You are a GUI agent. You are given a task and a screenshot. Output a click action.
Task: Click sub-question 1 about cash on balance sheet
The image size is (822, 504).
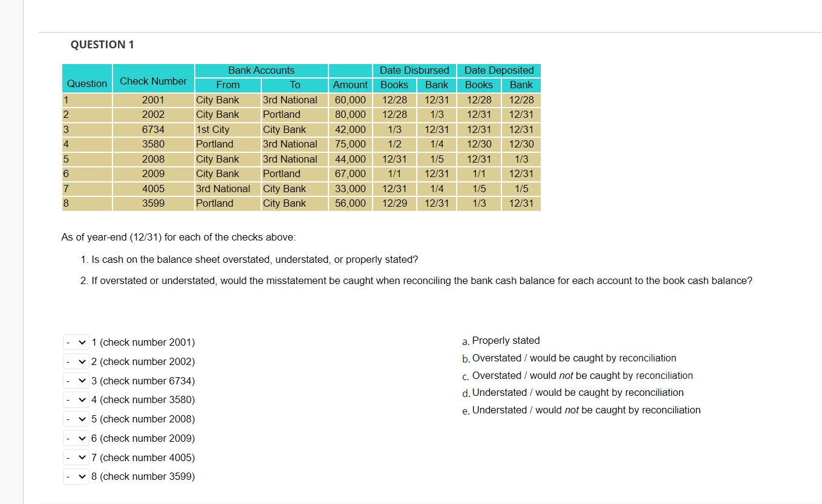click(x=249, y=260)
